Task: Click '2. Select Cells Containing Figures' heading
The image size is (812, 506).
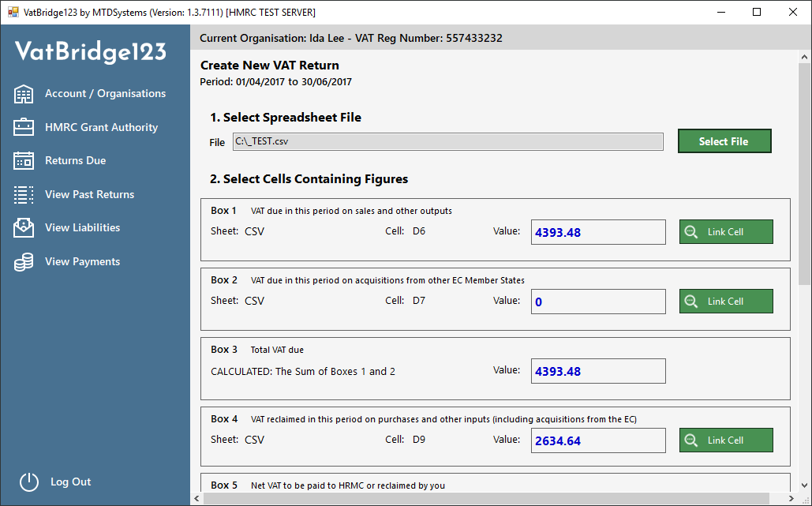Action: point(309,179)
